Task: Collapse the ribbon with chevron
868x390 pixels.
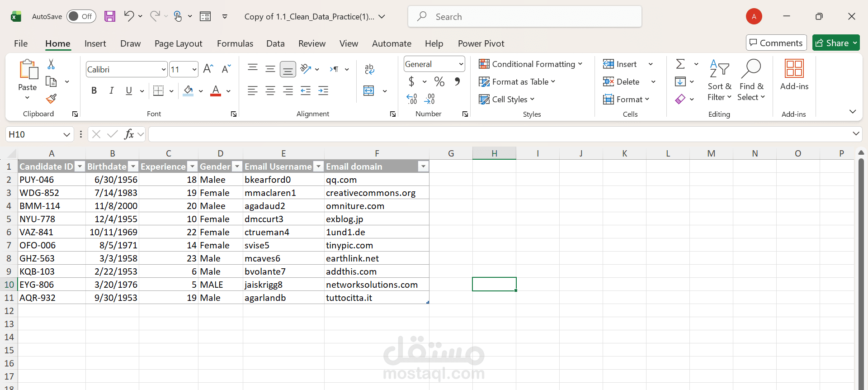Action: (853, 111)
